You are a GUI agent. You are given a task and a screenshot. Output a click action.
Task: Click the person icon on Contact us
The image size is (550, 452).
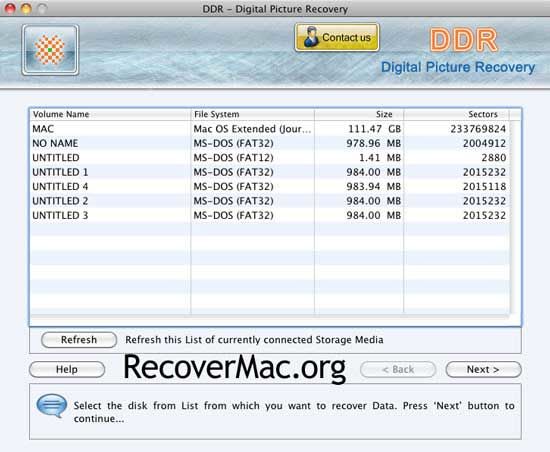(x=311, y=37)
